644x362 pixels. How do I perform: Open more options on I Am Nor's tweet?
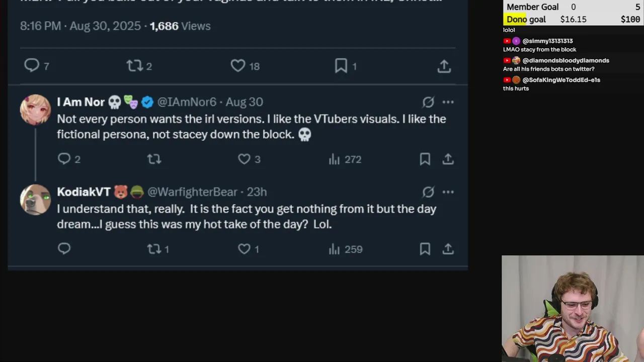(x=448, y=102)
